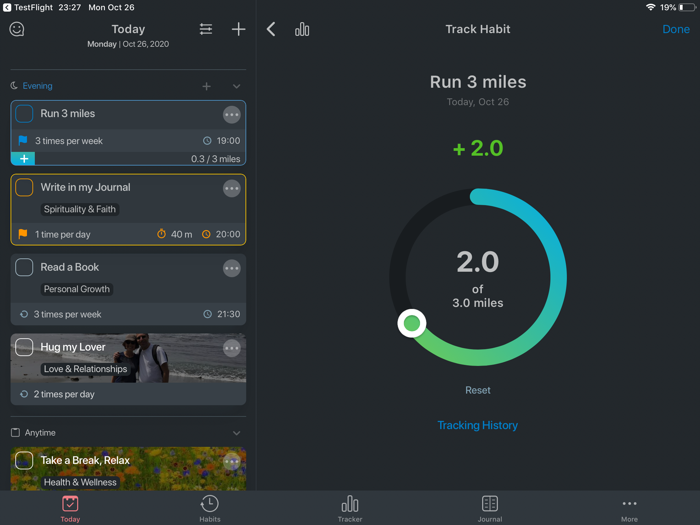Tap the 3 times per week text on Read a Book
This screenshot has width=700, height=525.
(x=67, y=314)
